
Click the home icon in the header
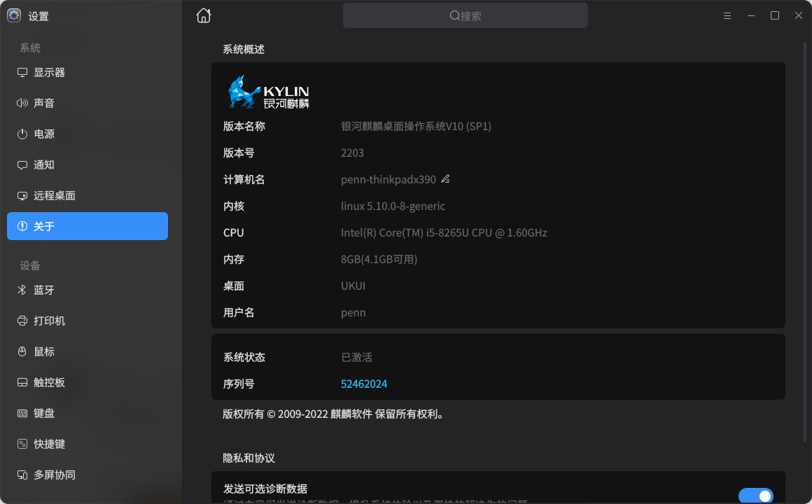204,15
